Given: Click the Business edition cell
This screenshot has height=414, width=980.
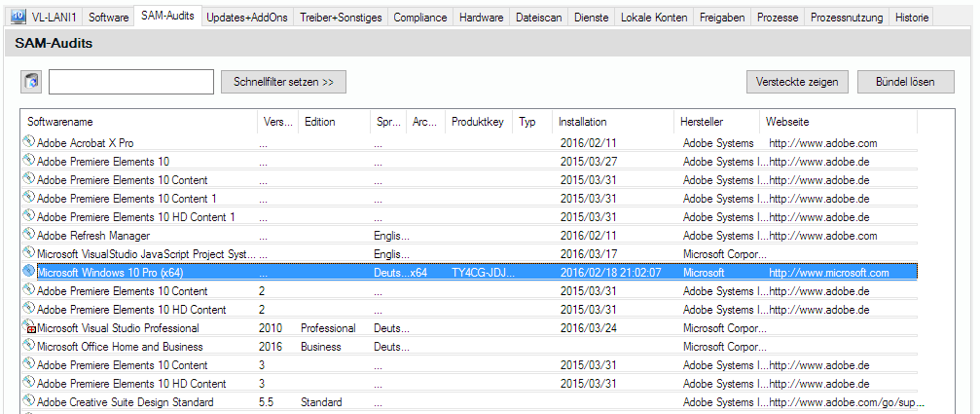Looking at the screenshot, I should tap(321, 347).
